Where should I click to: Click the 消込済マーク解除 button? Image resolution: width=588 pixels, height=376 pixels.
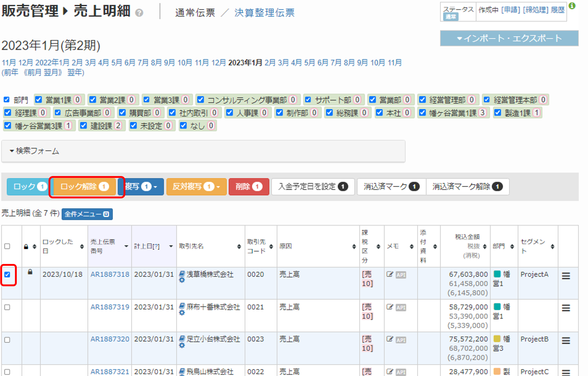tap(468, 187)
